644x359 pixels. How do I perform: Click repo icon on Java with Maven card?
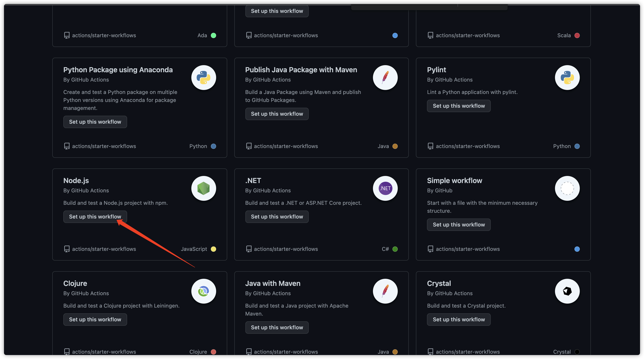coord(249,352)
